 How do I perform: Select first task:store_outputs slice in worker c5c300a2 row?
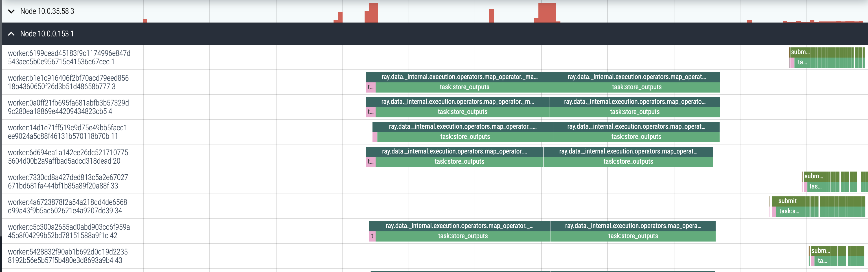coord(463,236)
